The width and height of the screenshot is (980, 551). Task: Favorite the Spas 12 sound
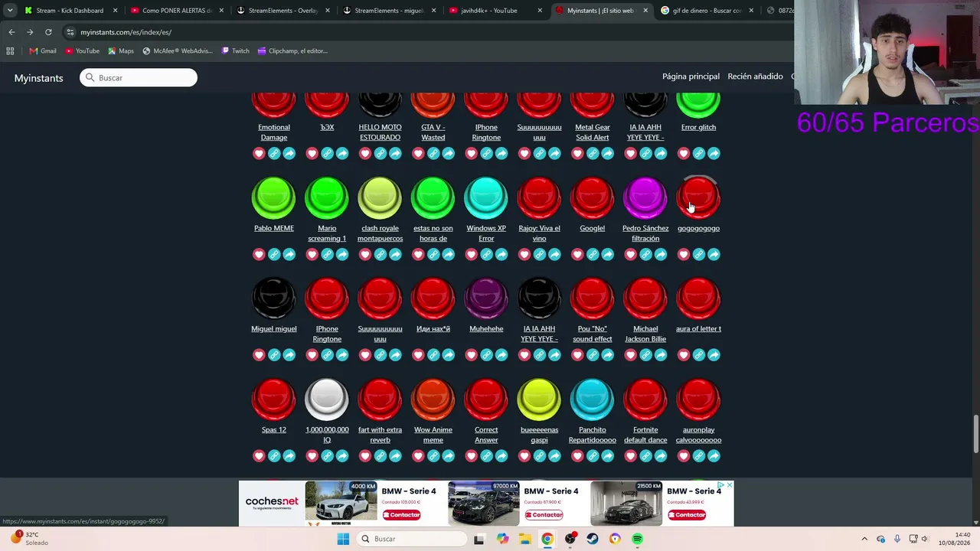coord(259,456)
